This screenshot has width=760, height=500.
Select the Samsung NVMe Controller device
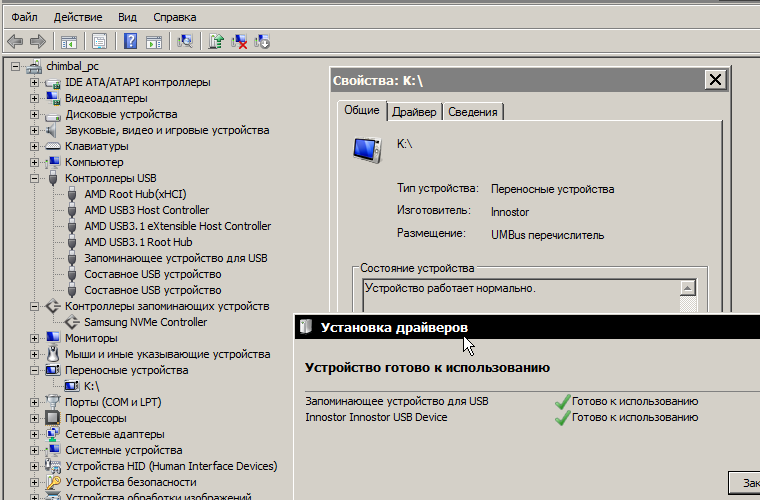(x=145, y=322)
